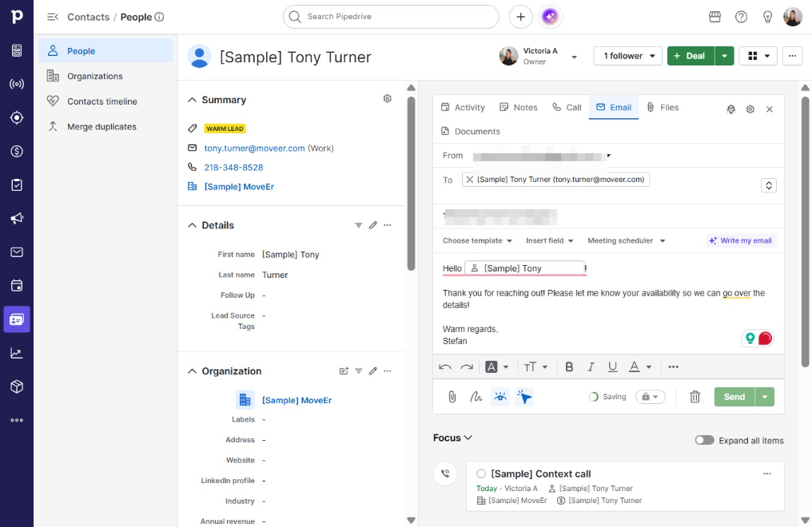This screenshot has width=812, height=527.
Task: Click the Pipedrive logo
Action: [x=17, y=17]
